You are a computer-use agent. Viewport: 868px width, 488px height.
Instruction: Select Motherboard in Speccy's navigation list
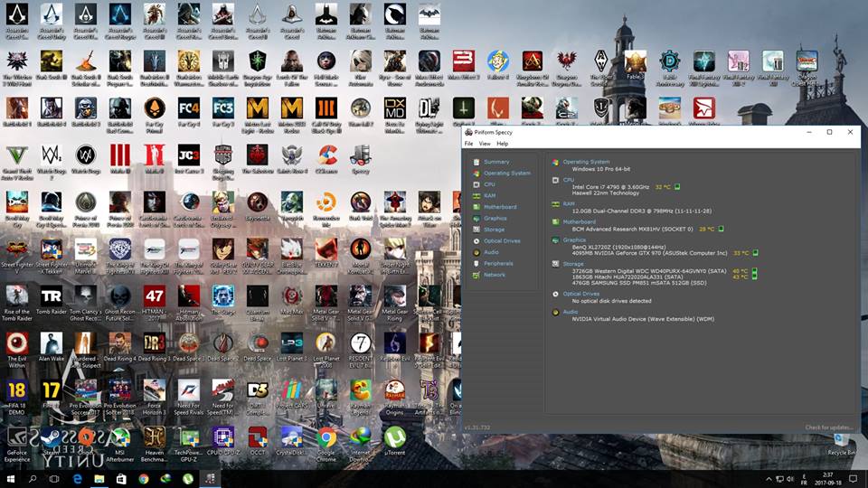point(500,207)
